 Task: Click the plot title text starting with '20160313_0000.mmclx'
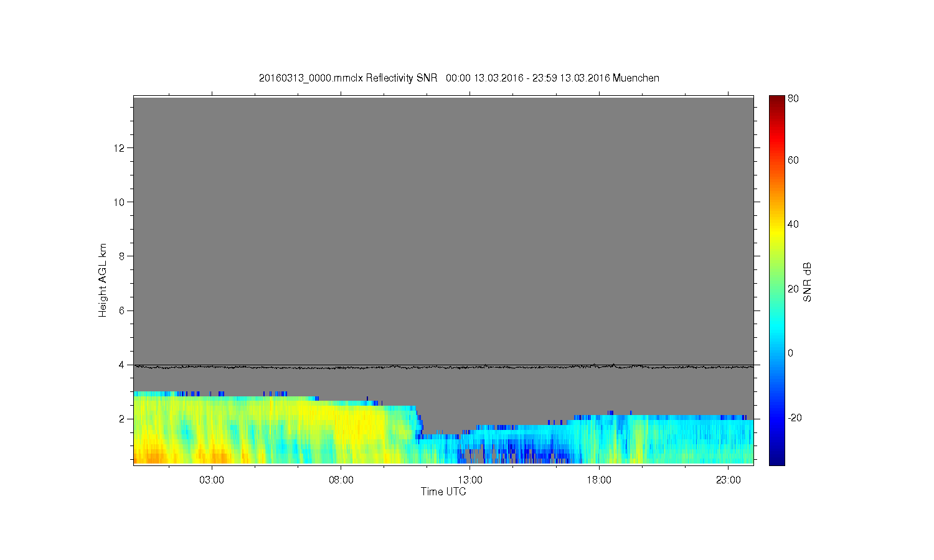tap(459, 78)
